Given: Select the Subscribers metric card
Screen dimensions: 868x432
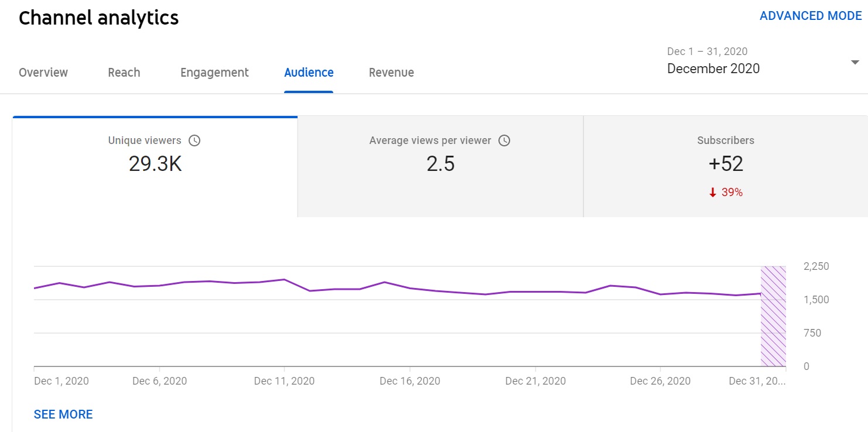Looking at the screenshot, I should coord(726,167).
